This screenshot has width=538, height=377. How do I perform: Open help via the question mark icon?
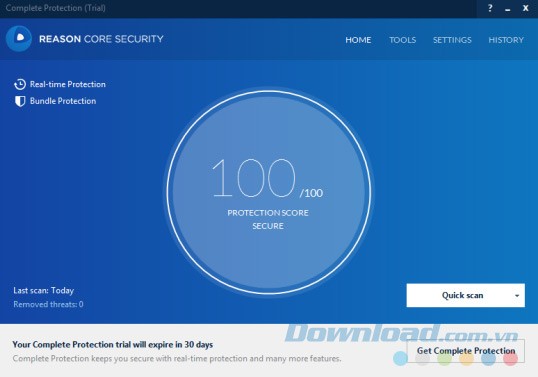[490, 8]
